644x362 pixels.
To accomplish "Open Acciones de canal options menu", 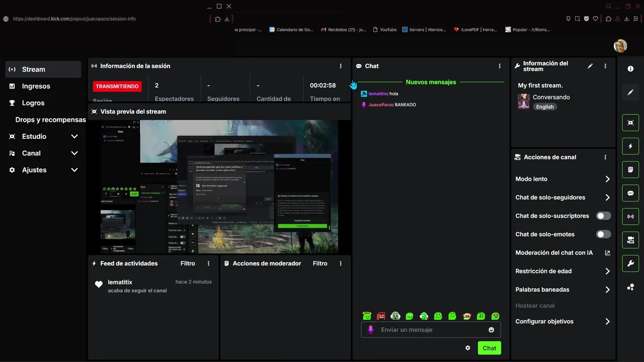I will coord(605,157).
